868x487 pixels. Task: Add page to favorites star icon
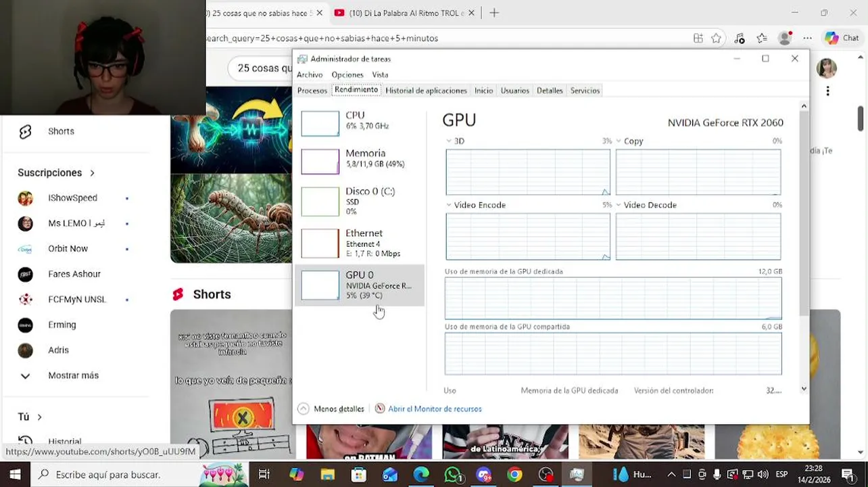pos(717,38)
